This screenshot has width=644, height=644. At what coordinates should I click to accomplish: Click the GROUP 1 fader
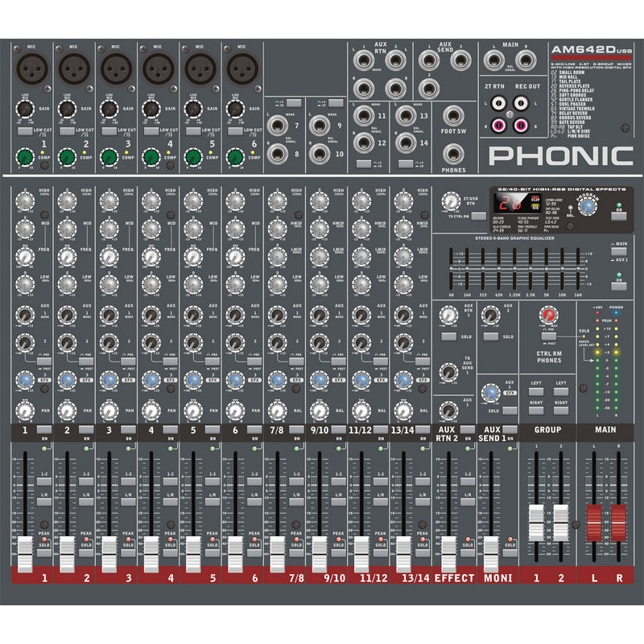click(536, 522)
